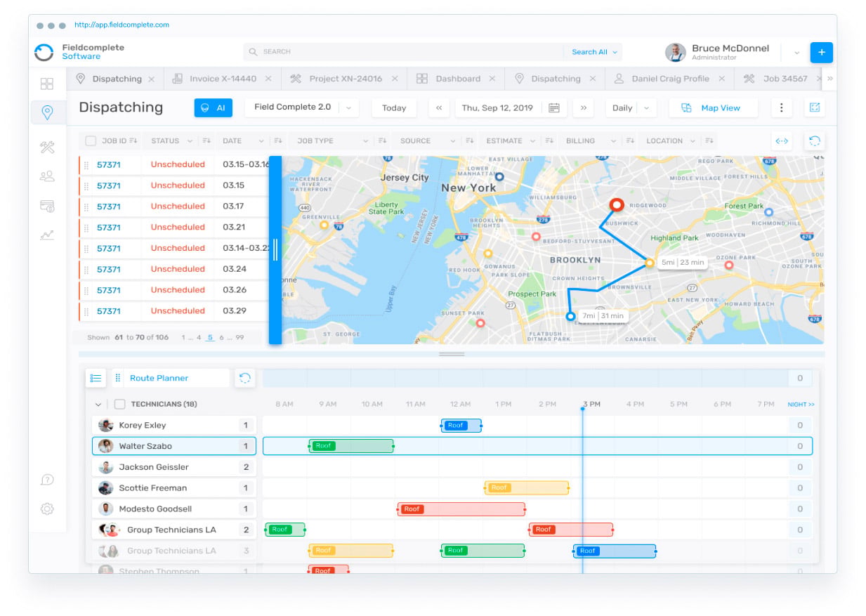The width and height of the screenshot is (866, 616).
Task: Open the dashboard grid icon in sidebar
Action: [47, 84]
